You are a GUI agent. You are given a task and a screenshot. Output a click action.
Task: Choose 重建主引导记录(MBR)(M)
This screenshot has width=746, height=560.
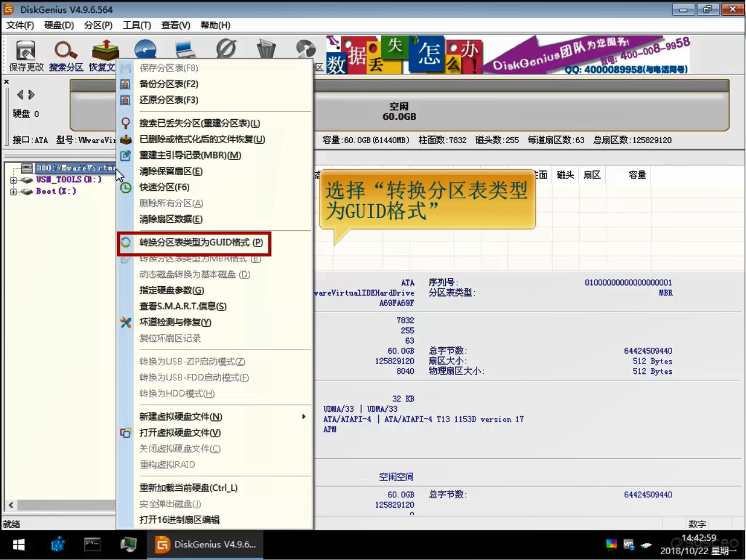215,155
